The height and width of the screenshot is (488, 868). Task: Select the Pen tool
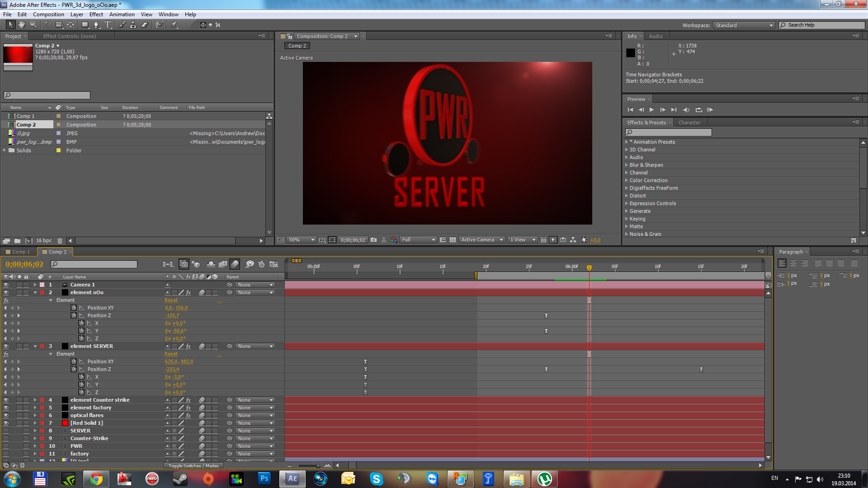point(96,25)
